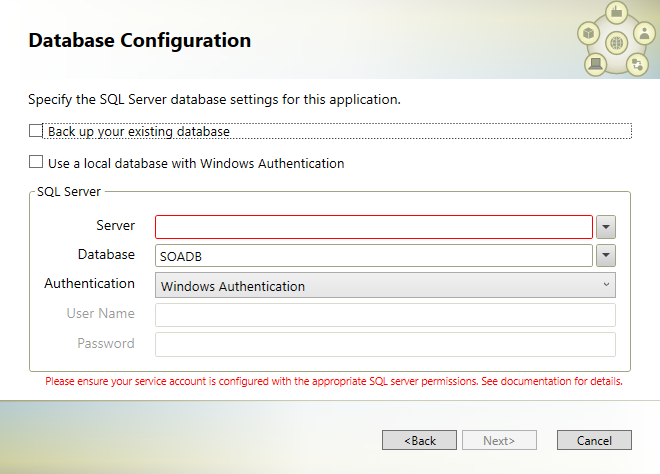Click the Password field
The height and width of the screenshot is (474, 660).
pos(385,344)
